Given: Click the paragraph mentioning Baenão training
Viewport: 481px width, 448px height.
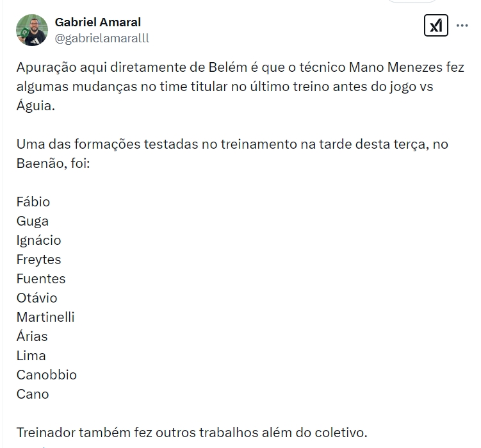Looking at the screenshot, I should click(x=232, y=154).
